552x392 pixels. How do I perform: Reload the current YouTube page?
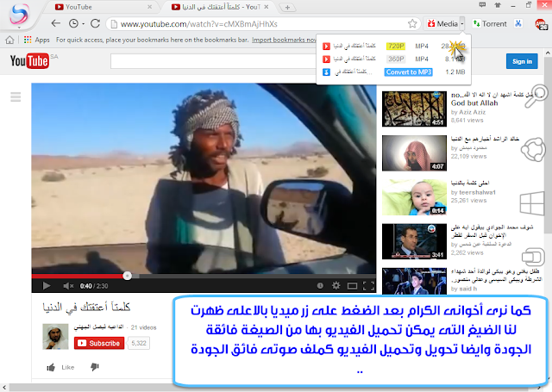95,23
